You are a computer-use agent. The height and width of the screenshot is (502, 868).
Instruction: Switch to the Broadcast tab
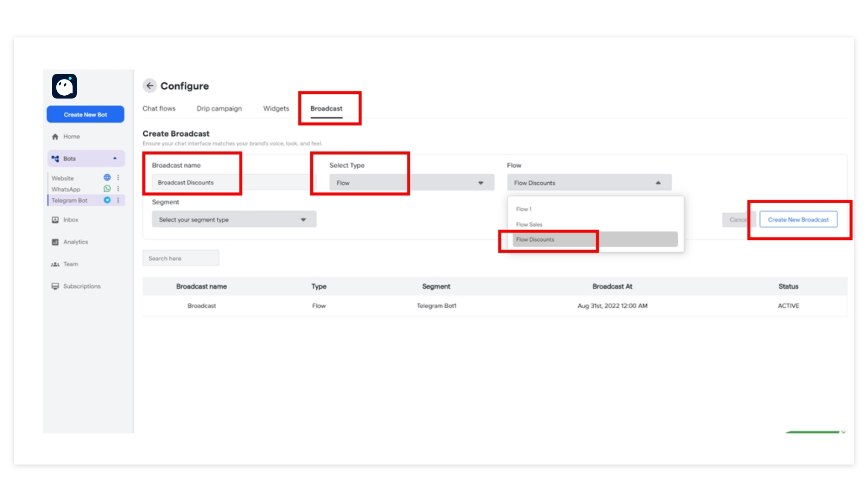(x=327, y=108)
